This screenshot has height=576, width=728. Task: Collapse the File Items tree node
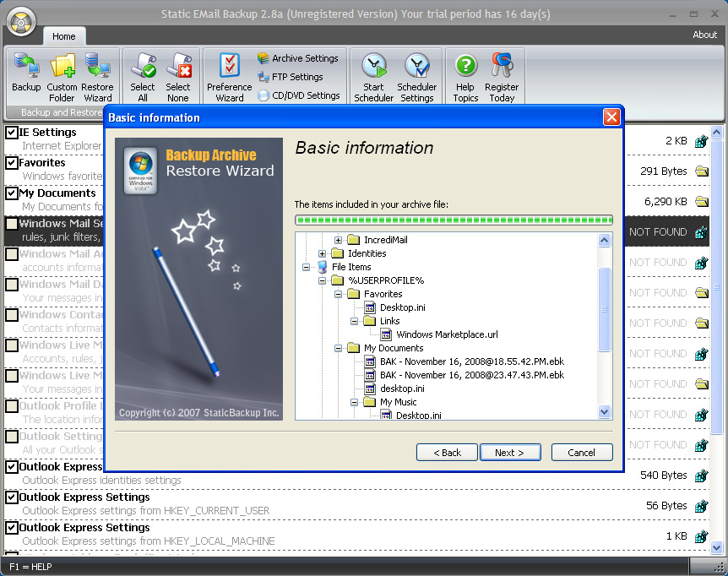(x=307, y=267)
